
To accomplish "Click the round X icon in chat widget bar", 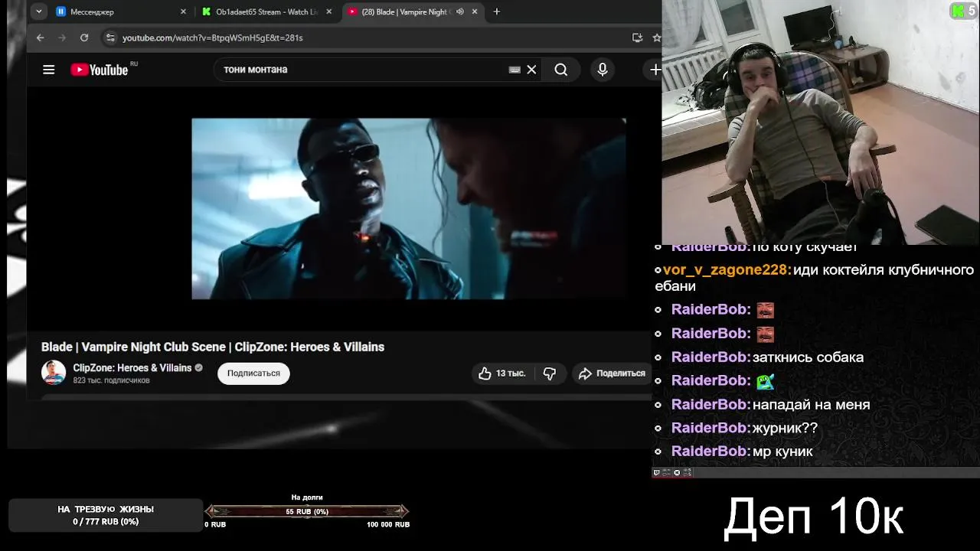I will pos(677,472).
